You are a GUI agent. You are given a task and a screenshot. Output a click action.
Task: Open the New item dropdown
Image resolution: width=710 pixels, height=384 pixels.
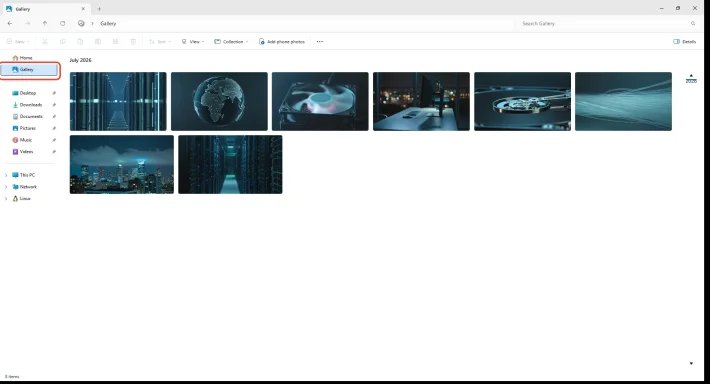point(18,42)
